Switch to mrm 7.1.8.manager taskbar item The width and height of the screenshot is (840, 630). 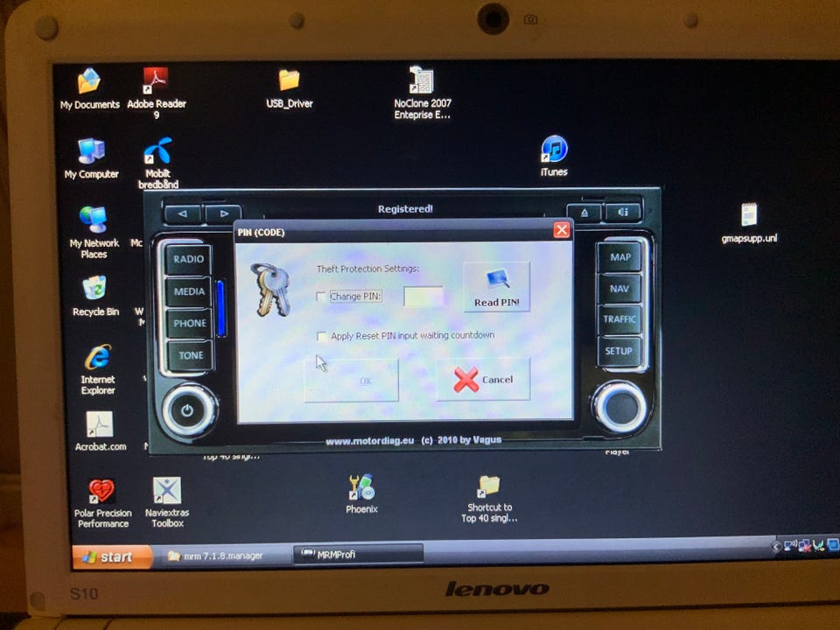(x=222, y=556)
